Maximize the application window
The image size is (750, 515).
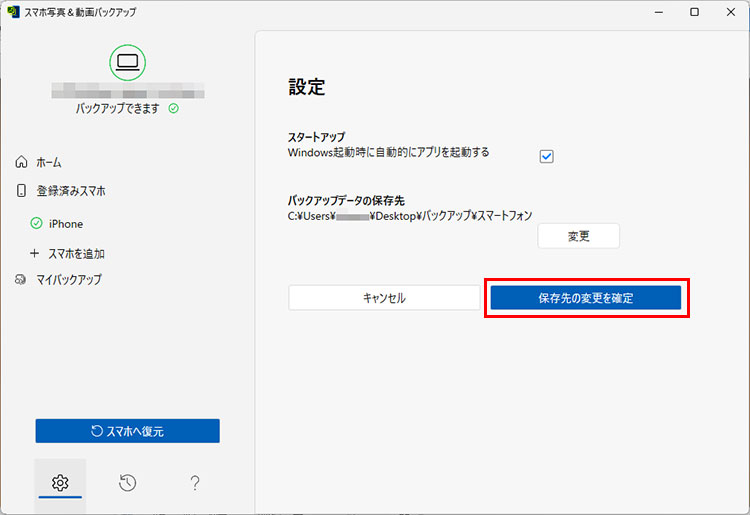pos(694,12)
